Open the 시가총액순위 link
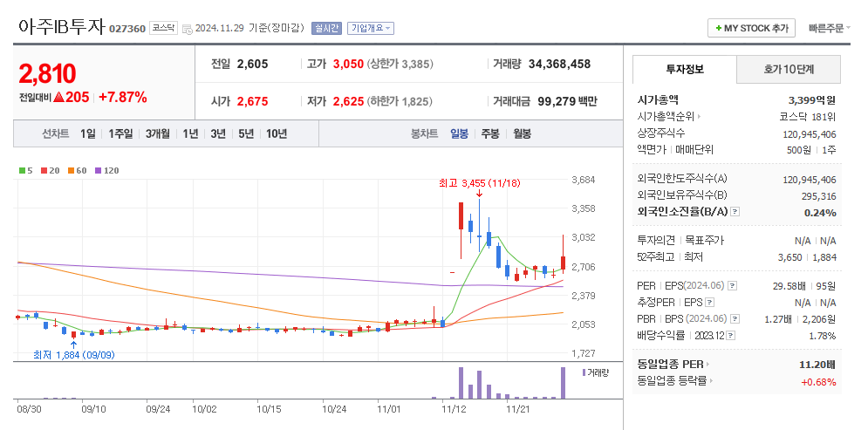The image size is (868, 430). [669, 117]
